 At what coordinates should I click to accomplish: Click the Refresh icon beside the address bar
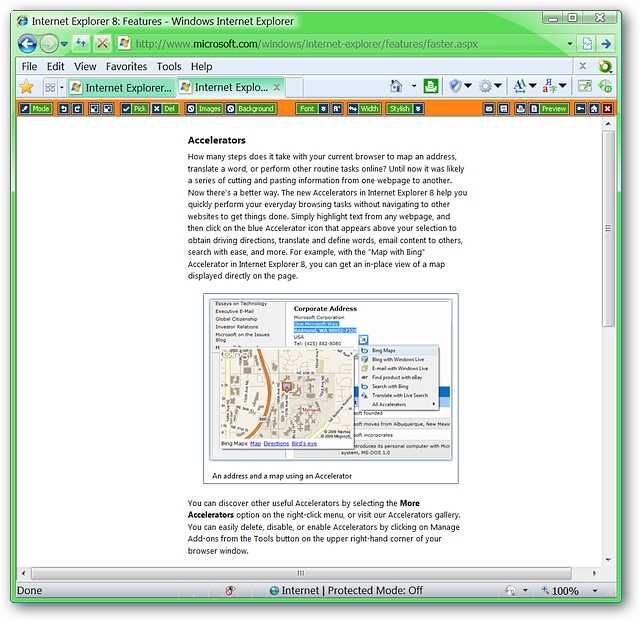82,43
